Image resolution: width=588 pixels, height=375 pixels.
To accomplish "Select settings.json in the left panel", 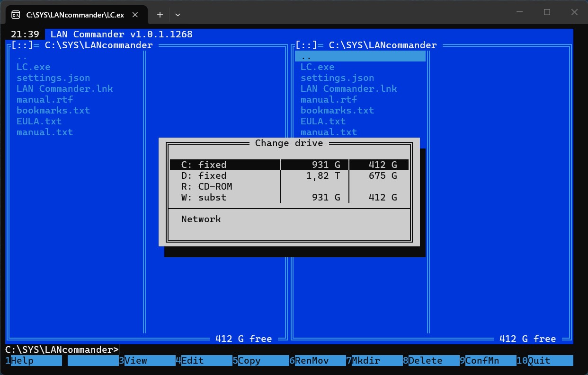I will [x=53, y=78].
